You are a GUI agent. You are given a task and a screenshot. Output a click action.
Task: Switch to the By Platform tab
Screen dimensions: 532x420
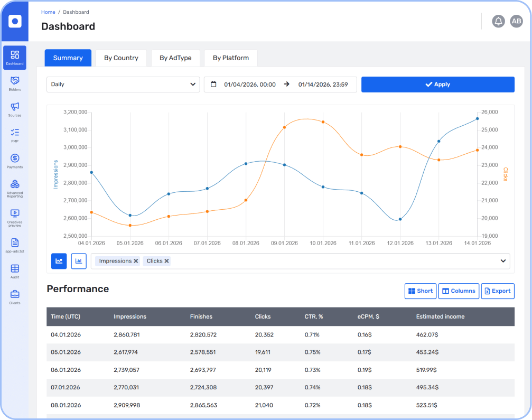click(230, 58)
